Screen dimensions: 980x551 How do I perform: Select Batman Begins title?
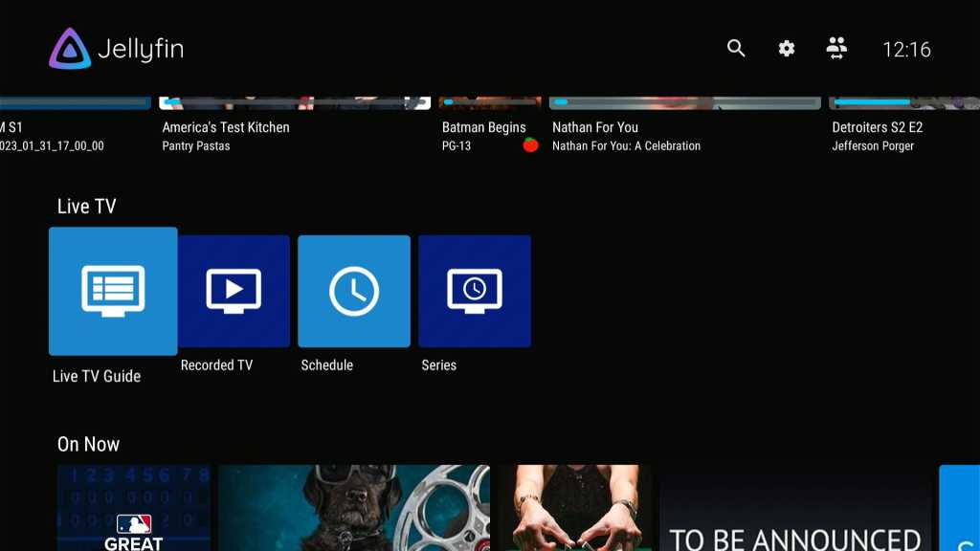click(x=483, y=127)
